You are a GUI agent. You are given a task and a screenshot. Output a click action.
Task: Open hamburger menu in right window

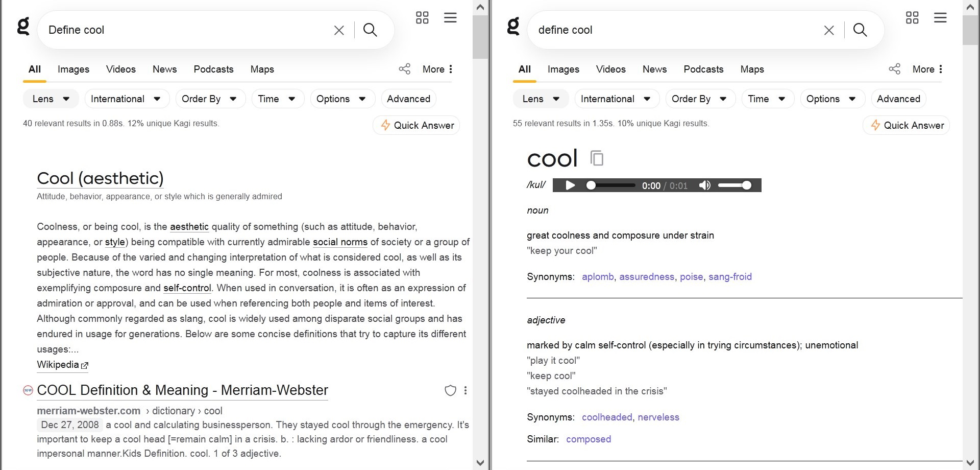940,18
